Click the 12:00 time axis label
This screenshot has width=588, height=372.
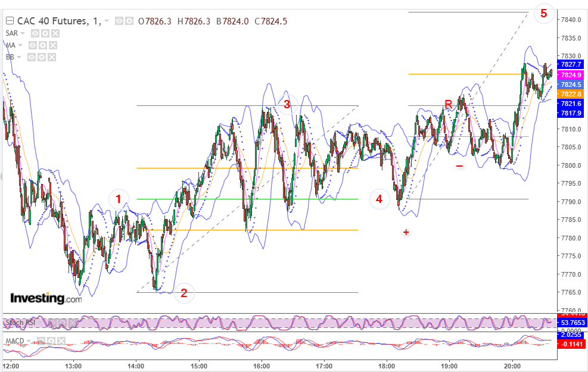click(x=11, y=366)
